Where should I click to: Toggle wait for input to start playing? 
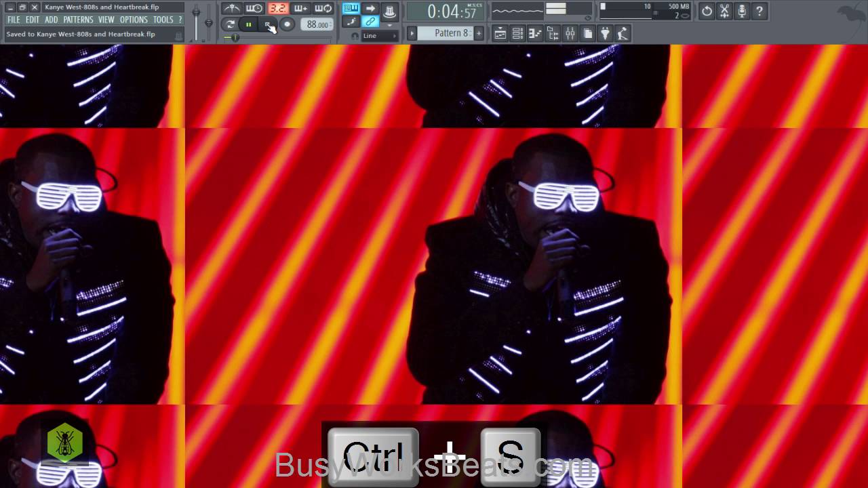[x=254, y=9]
